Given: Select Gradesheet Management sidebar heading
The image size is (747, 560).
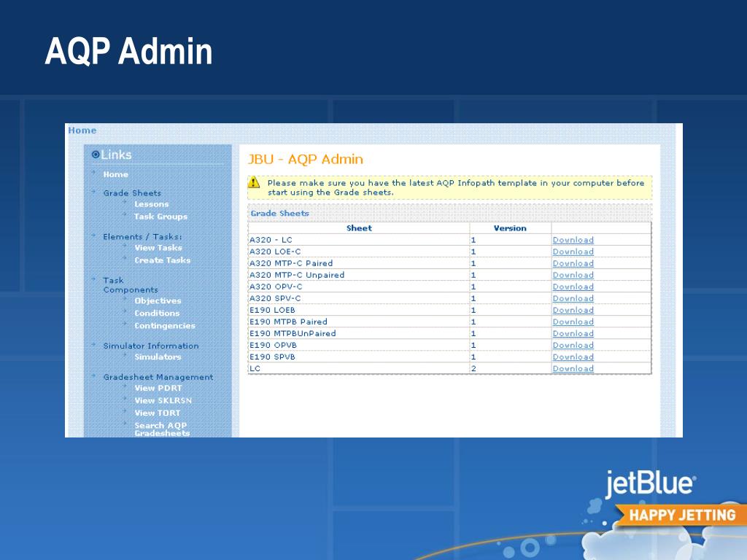Looking at the screenshot, I should [x=158, y=377].
